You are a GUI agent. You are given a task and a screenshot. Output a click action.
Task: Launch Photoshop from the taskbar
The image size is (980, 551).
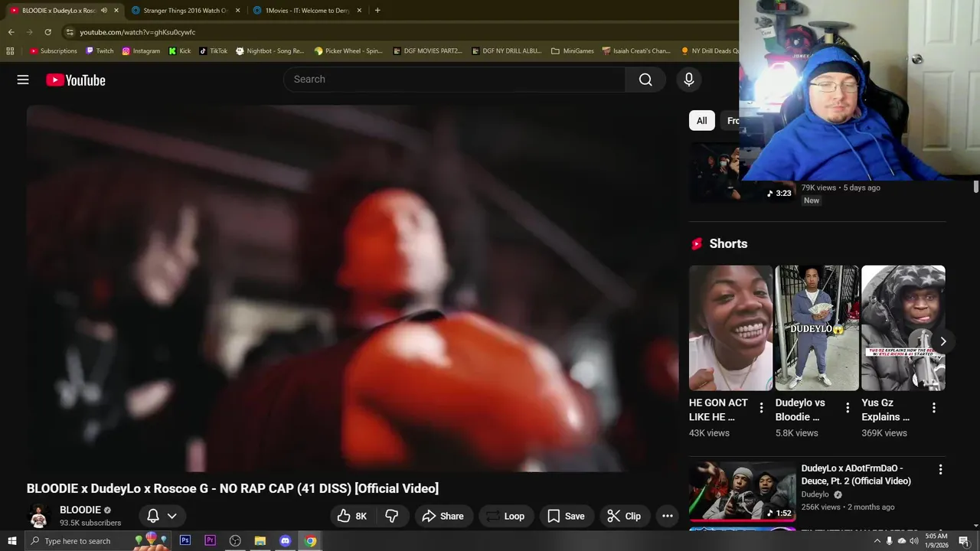(185, 541)
